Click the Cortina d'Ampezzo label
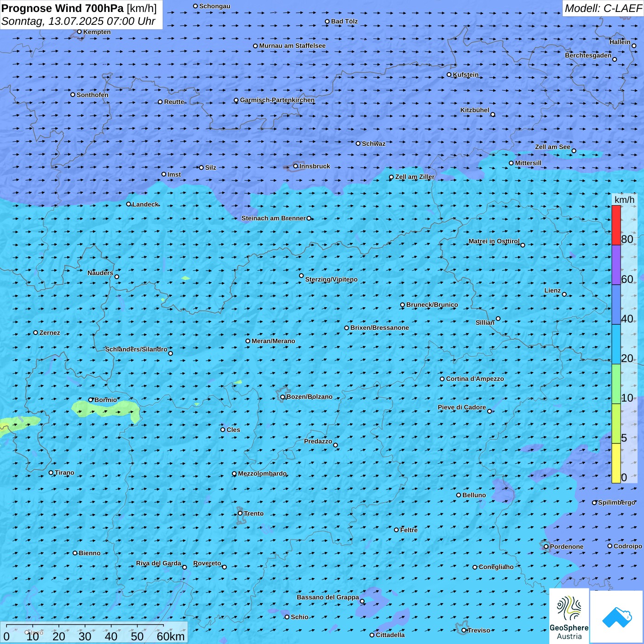This screenshot has width=644, height=644. tap(475, 379)
